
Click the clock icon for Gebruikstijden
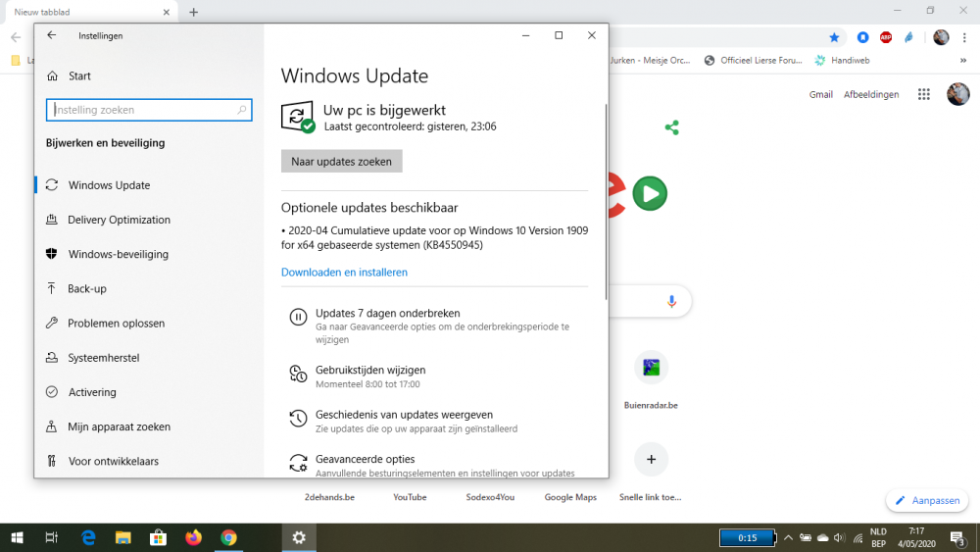tap(298, 374)
